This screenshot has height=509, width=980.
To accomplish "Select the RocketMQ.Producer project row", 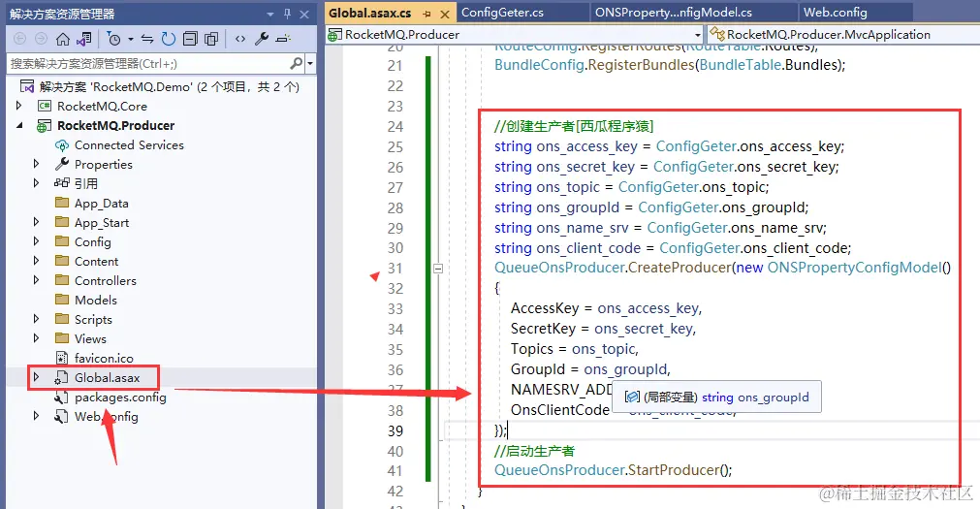I will (x=115, y=126).
